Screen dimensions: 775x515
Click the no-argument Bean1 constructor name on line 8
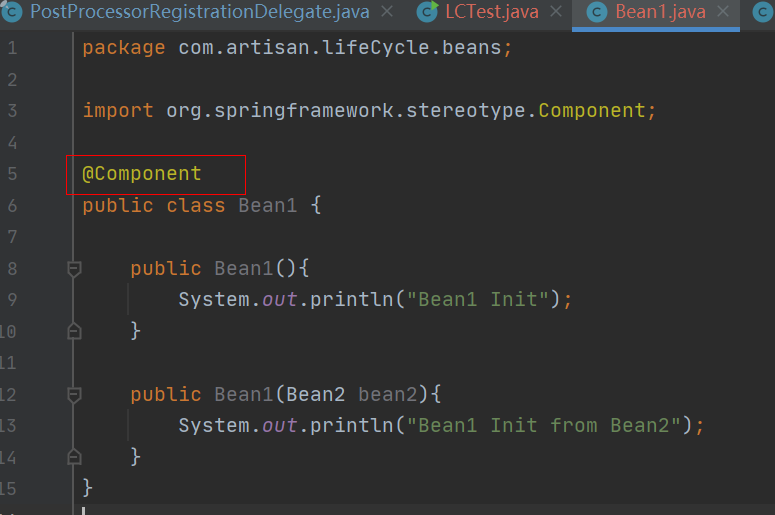point(244,269)
